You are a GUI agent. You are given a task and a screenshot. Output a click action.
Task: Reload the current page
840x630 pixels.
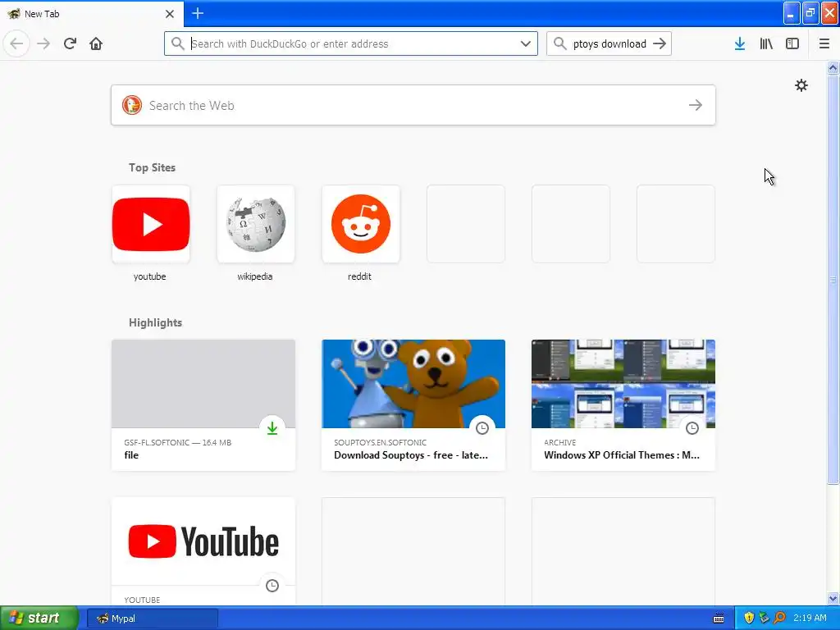click(70, 43)
